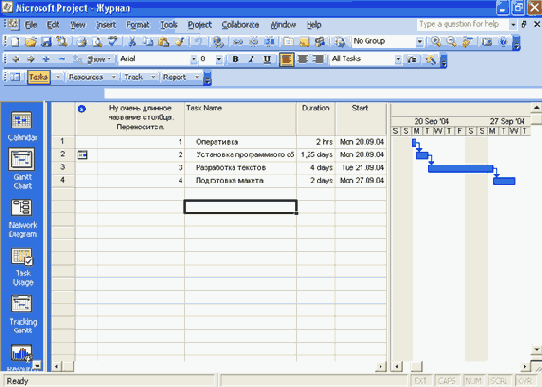The image size is (542, 387).
Task: Click the Duration column header
Action: (x=316, y=119)
